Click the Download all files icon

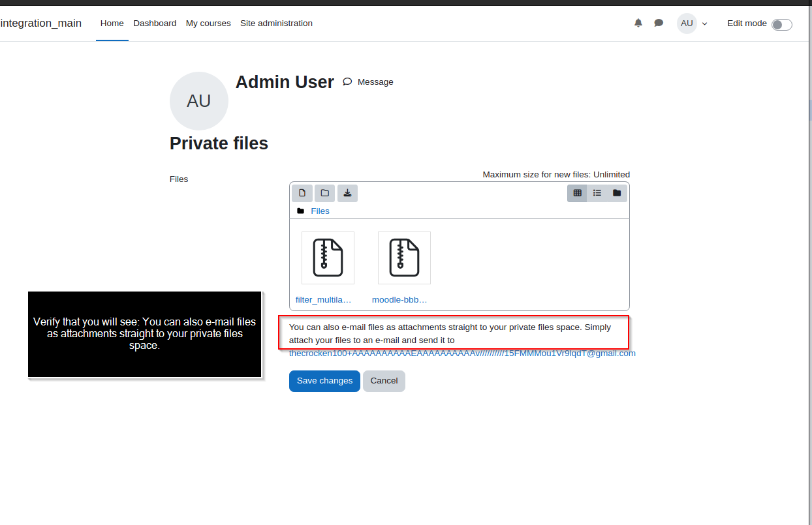347,193
